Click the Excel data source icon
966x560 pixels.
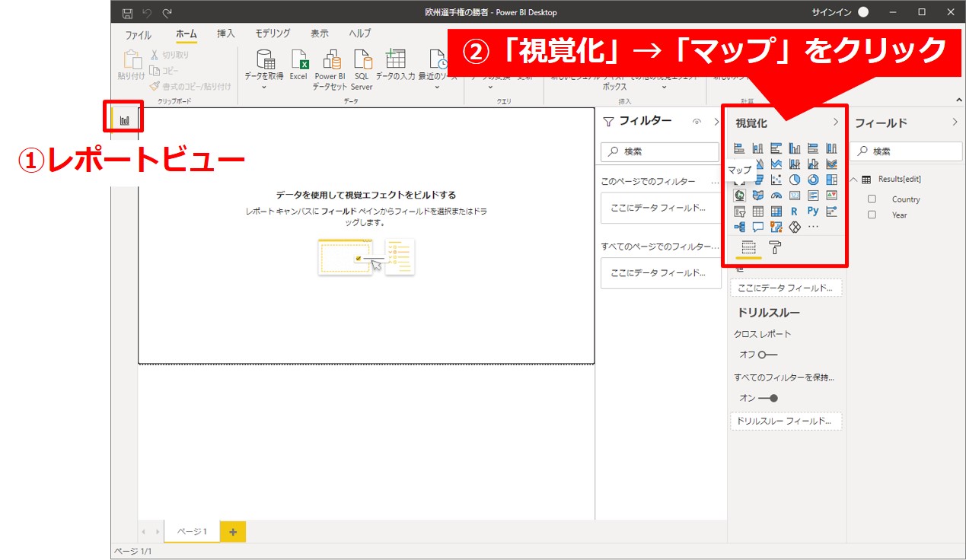click(298, 64)
